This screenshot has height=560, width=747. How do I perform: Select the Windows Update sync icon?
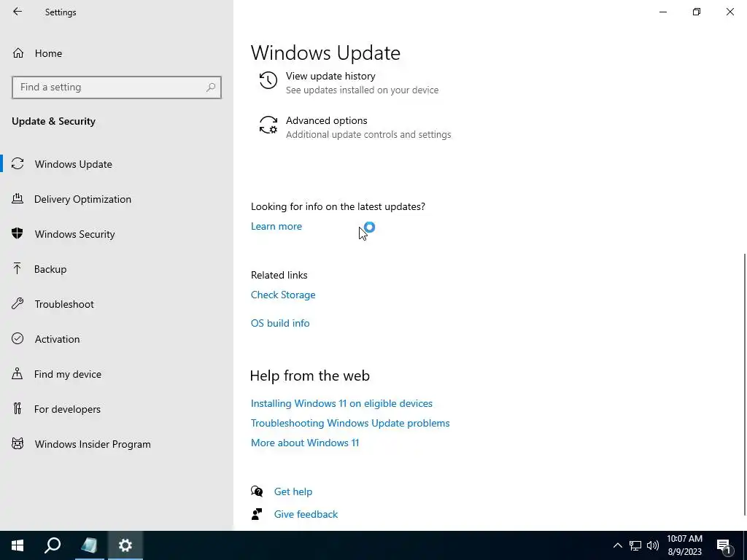tap(18, 164)
